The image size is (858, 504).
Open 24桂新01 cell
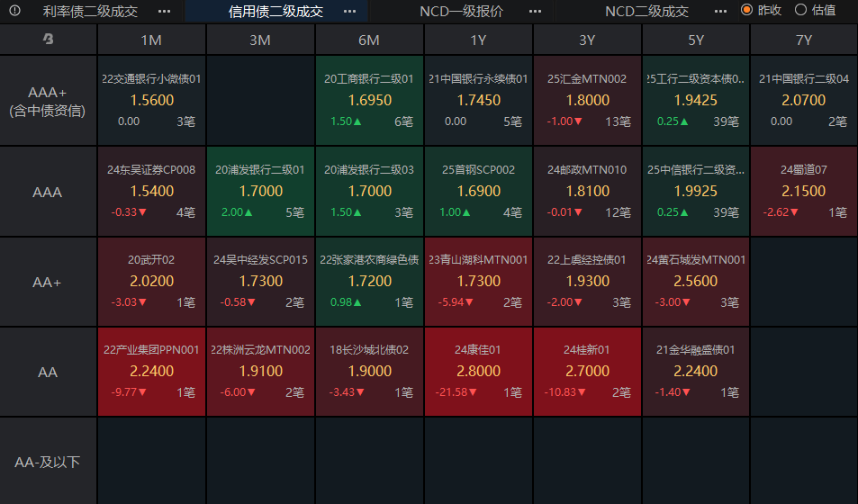[x=587, y=372]
